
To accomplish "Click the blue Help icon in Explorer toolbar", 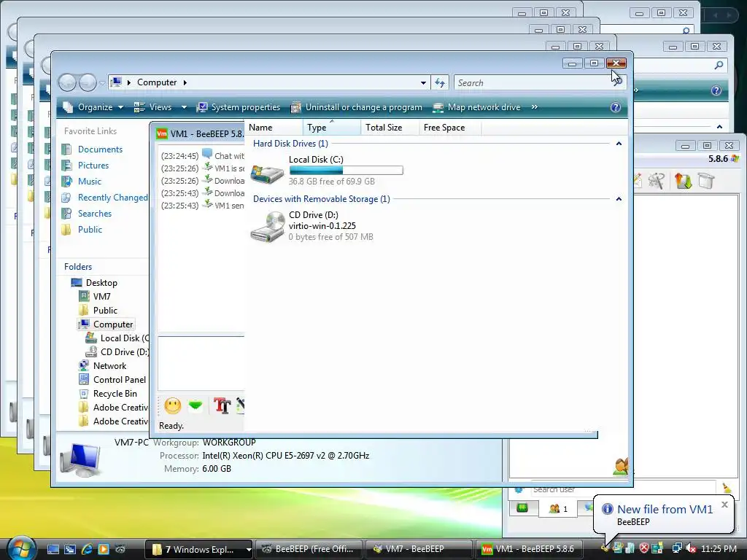I will click(616, 107).
